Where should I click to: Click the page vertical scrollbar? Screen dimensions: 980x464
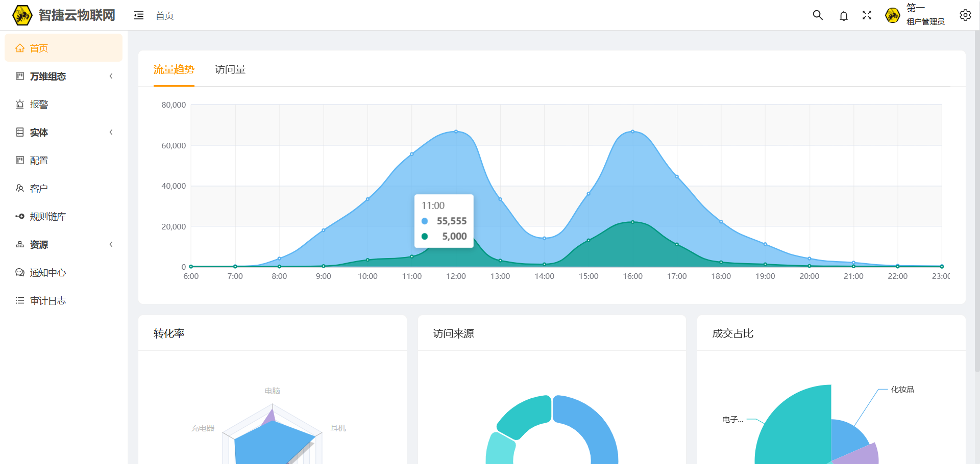coord(977,204)
